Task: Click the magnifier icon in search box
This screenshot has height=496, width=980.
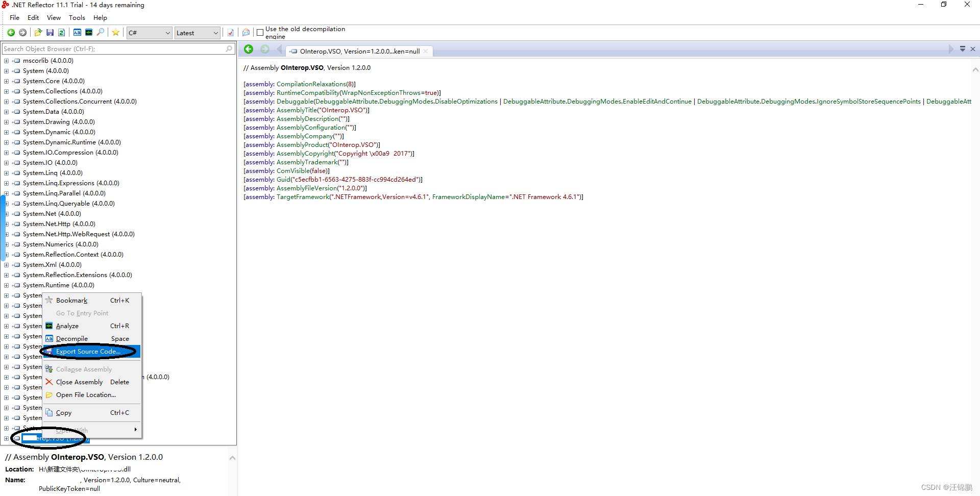Action: pos(229,49)
